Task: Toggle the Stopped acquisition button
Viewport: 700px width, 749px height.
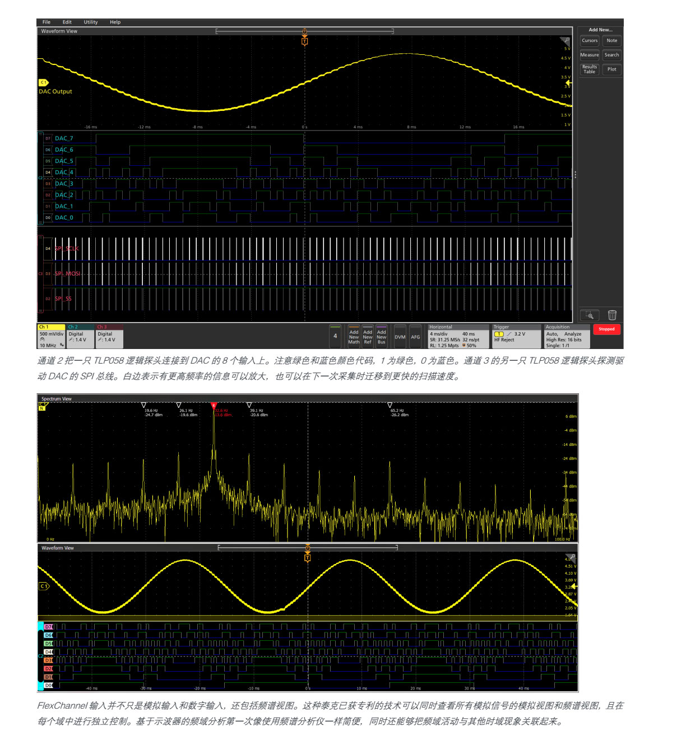Action: point(606,329)
